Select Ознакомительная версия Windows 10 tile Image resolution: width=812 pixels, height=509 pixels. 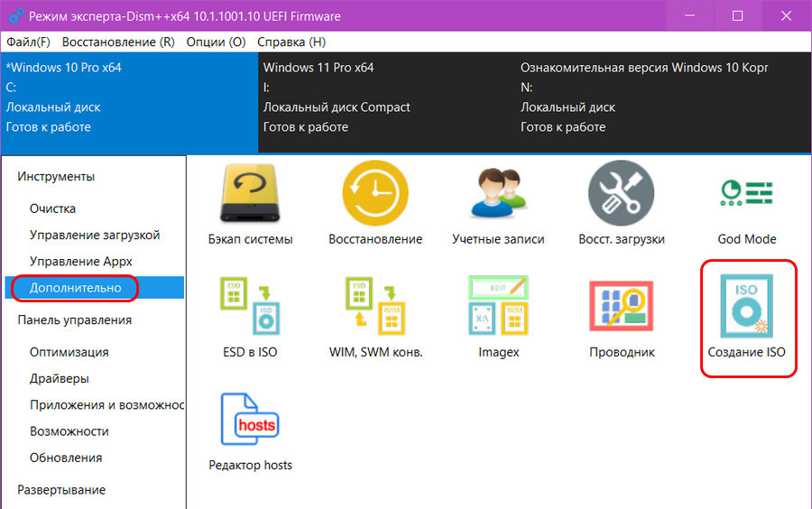click(x=663, y=102)
